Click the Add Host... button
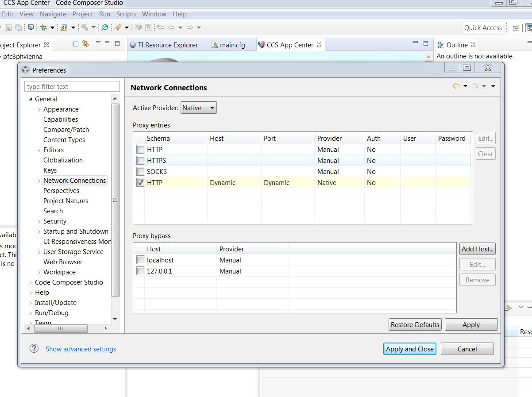This screenshot has height=397, width=532. point(477,249)
